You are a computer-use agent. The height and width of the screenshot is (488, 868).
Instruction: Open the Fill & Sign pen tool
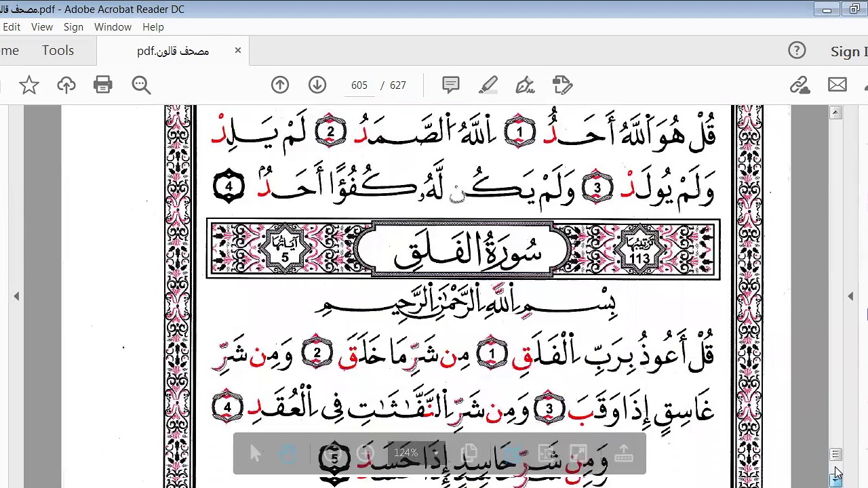tap(526, 85)
